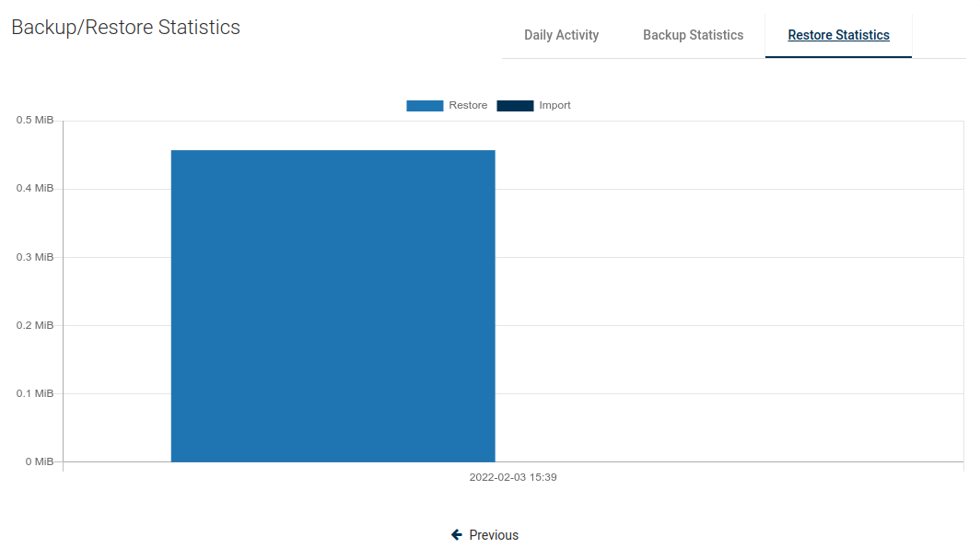The width and height of the screenshot is (980, 560).
Task: Toggle the Restore legend color box
Action: tap(425, 106)
